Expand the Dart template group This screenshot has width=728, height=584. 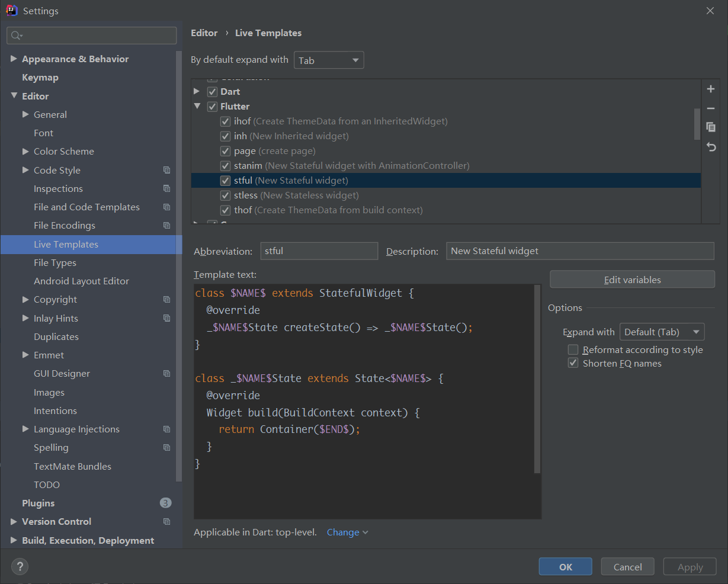pyautogui.click(x=197, y=91)
